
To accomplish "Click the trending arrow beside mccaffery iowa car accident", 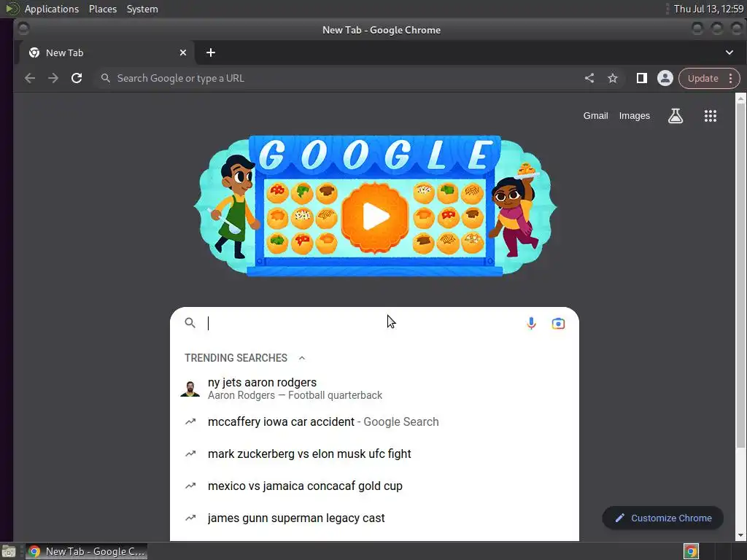I will 190,421.
